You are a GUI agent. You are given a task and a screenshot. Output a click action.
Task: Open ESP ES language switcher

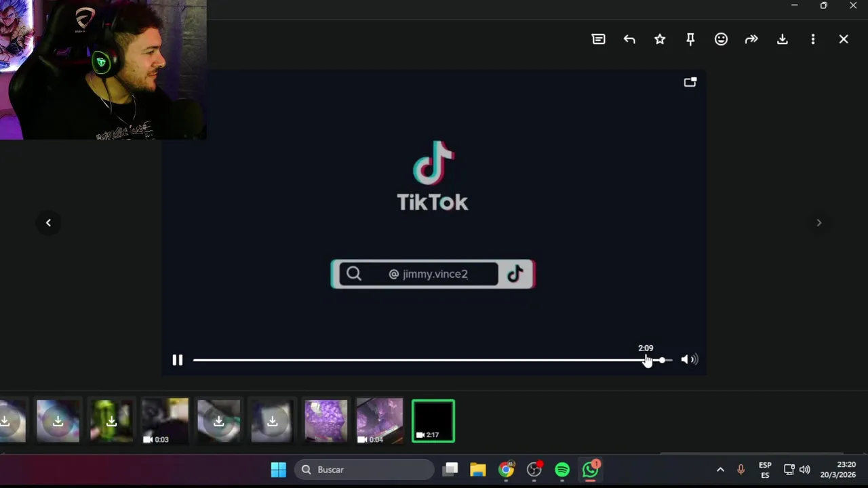click(x=765, y=470)
